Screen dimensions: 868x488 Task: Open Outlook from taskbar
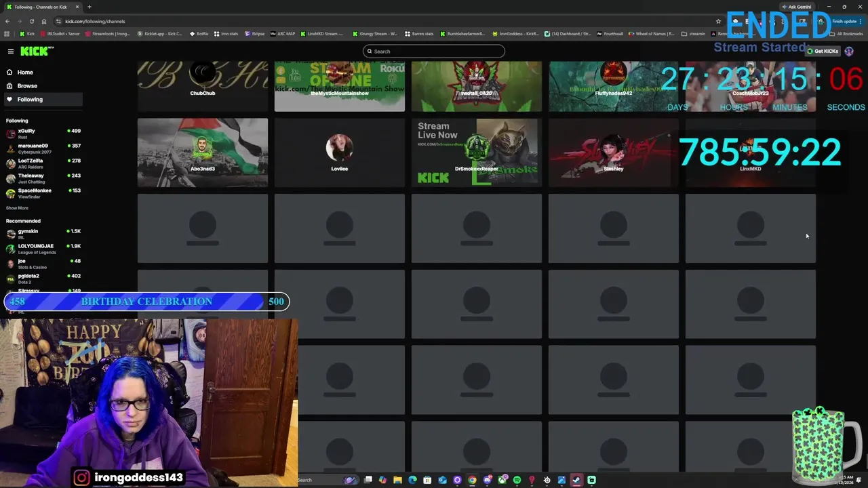(442, 480)
